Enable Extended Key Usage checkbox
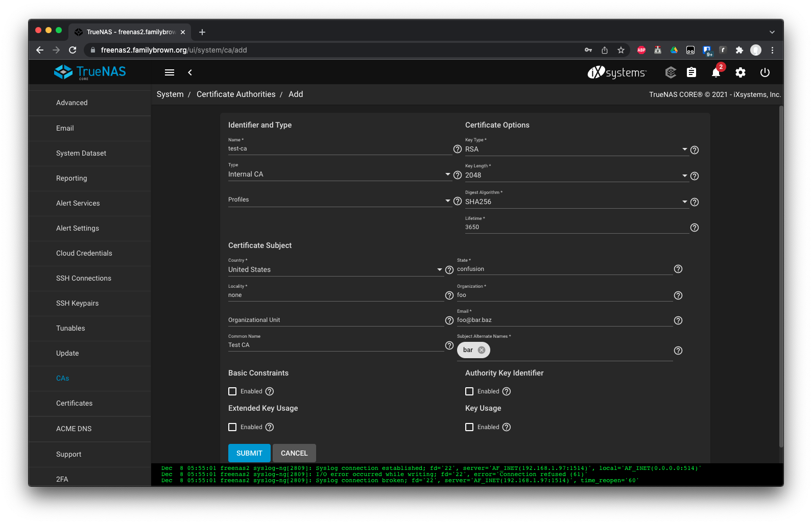This screenshot has width=812, height=524. 232,427
